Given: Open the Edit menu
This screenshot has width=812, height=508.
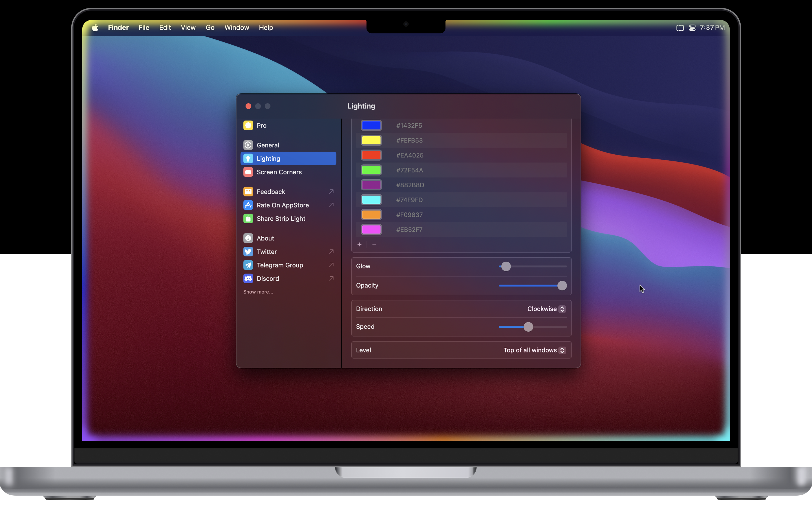Looking at the screenshot, I should [165, 28].
